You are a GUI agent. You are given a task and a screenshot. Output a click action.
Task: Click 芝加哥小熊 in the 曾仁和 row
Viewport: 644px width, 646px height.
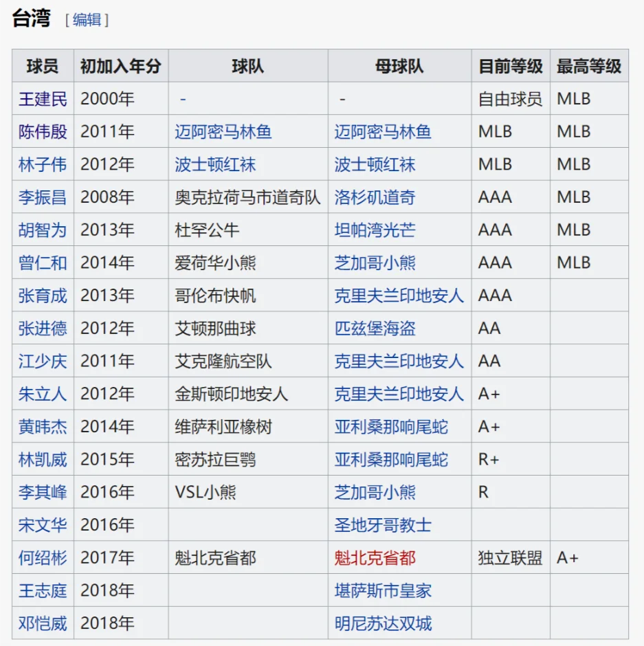pos(375,263)
